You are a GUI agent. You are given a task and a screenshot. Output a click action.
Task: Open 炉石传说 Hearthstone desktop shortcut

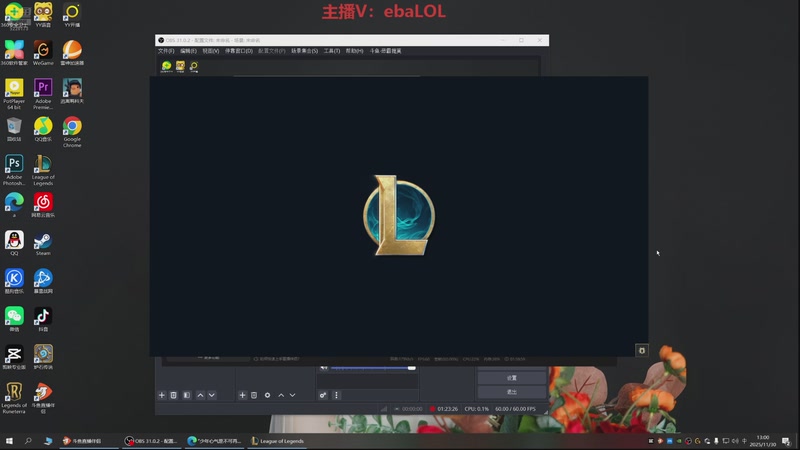(43, 357)
